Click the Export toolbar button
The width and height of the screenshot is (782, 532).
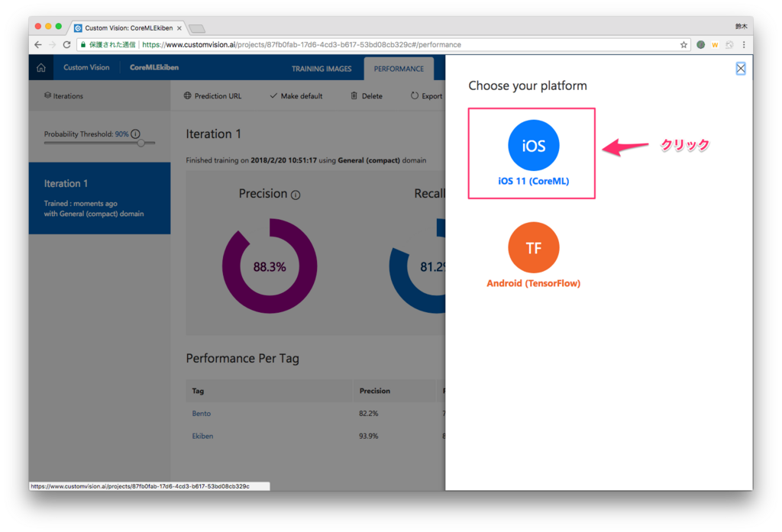pyautogui.click(x=426, y=95)
